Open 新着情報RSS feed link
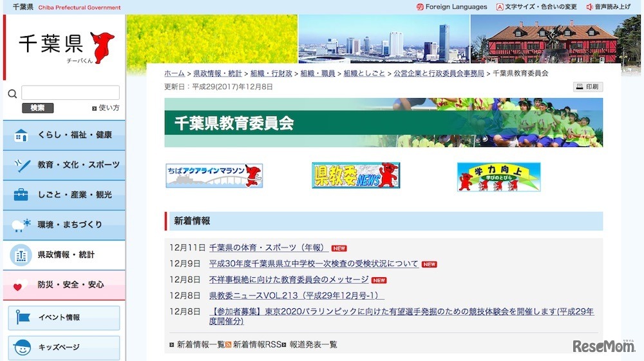644x361 pixels. [257, 344]
